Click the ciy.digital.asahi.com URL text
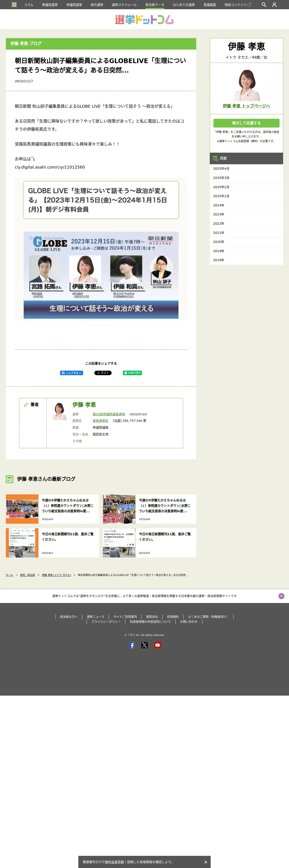 click(50, 167)
